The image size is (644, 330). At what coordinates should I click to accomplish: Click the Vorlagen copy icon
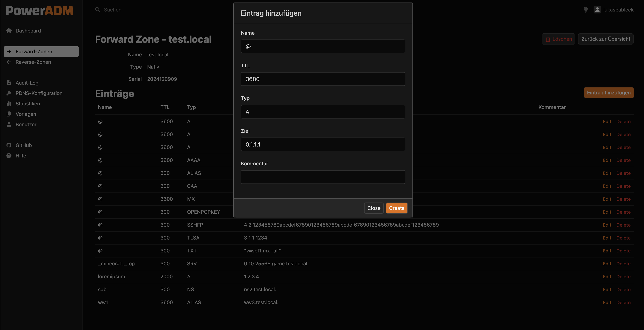click(x=9, y=114)
